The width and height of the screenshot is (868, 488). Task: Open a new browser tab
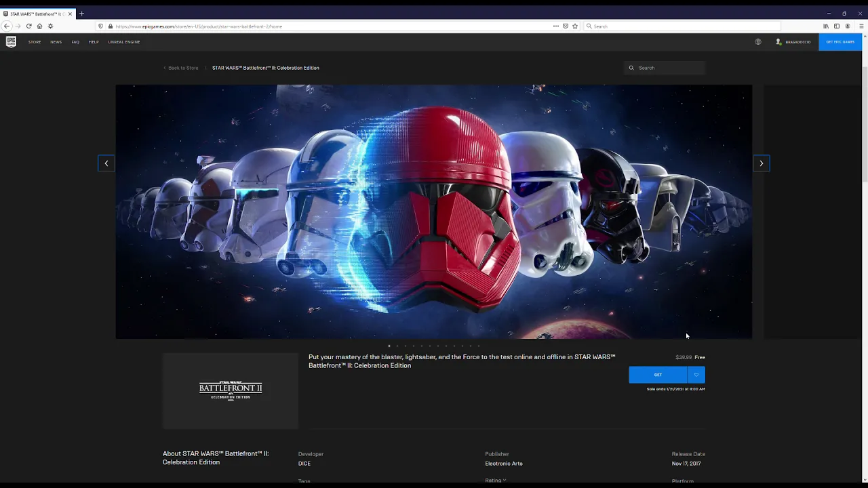point(81,14)
